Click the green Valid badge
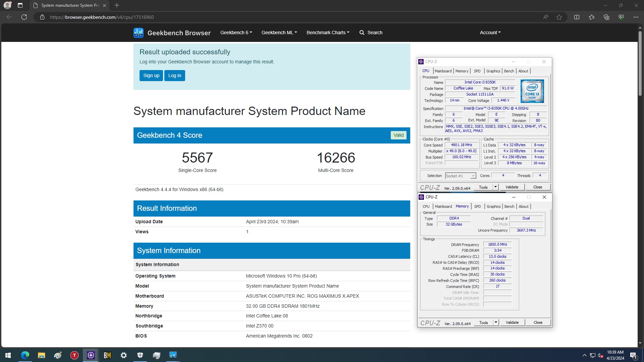 [x=398, y=135]
